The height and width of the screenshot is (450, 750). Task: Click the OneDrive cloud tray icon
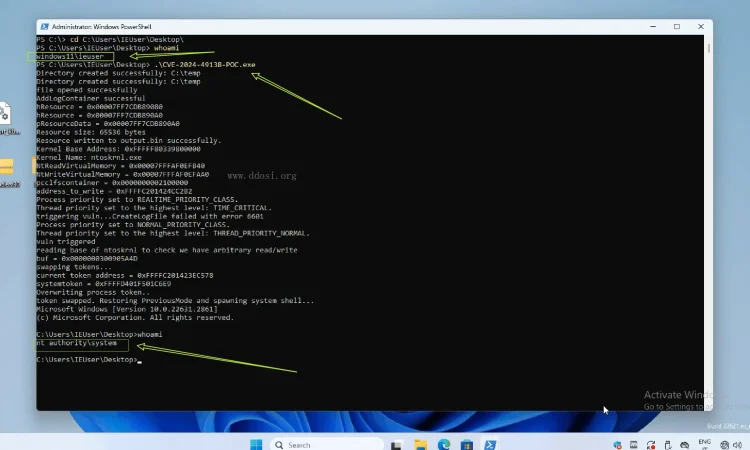[684, 445]
